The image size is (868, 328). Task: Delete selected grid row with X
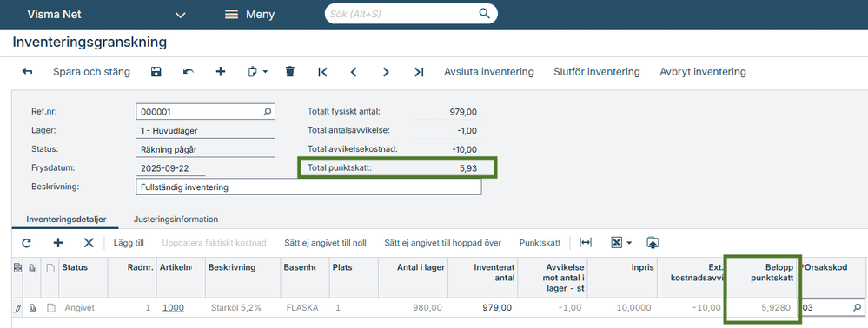[89, 243]
